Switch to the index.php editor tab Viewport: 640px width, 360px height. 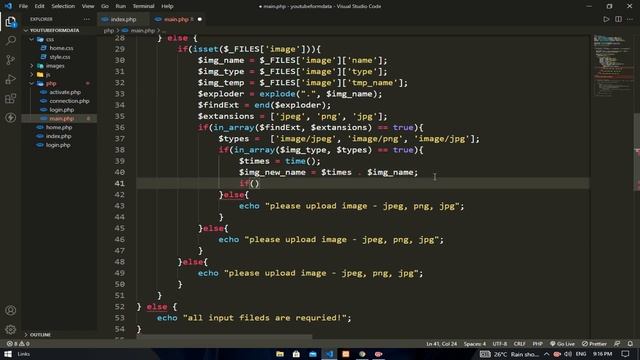tap(123, 19)
